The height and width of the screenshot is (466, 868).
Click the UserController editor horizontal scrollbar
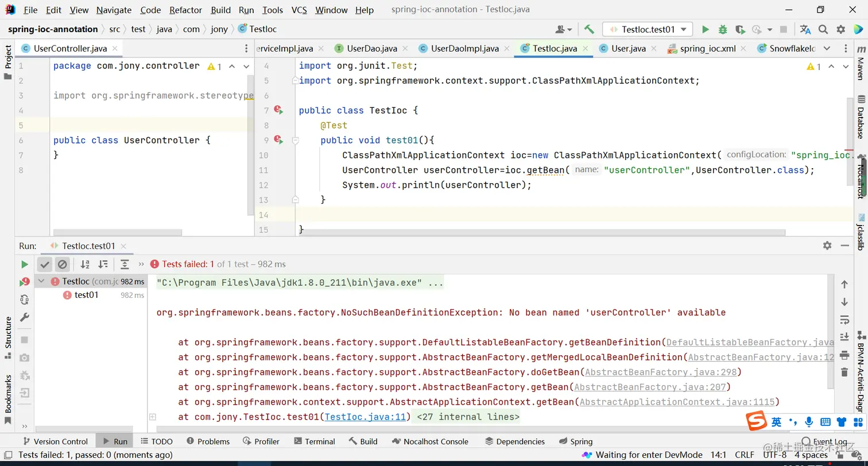118,232
